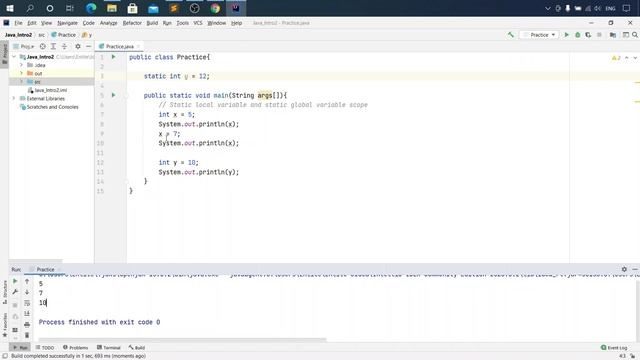Open Build tool window
This screenshot has width=640, height=360.
137,348
